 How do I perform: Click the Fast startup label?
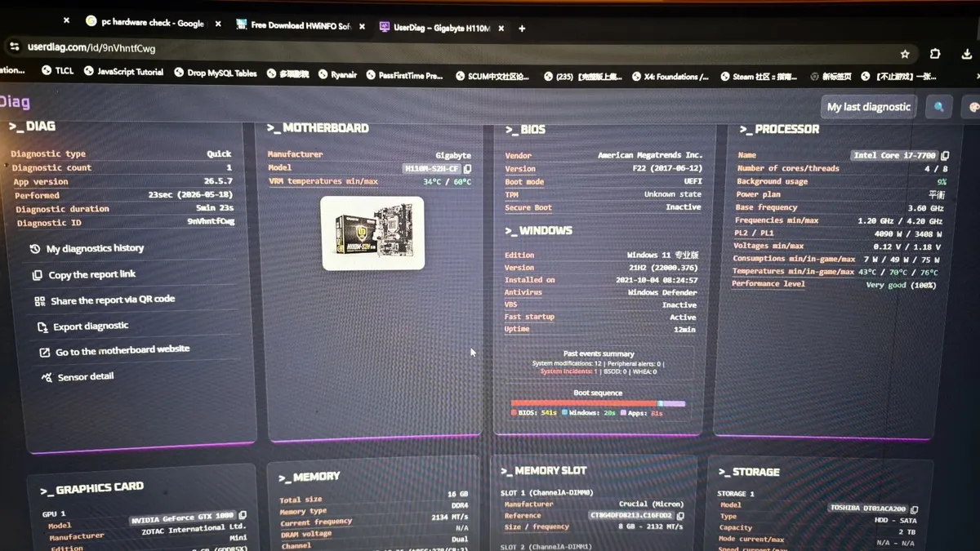click(529, 317)
